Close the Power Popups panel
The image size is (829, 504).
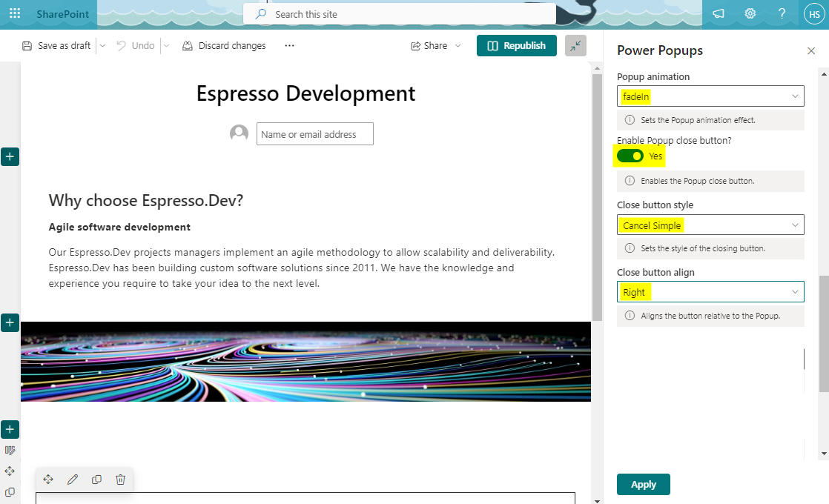pyautogui.click(x=811, y=50)
